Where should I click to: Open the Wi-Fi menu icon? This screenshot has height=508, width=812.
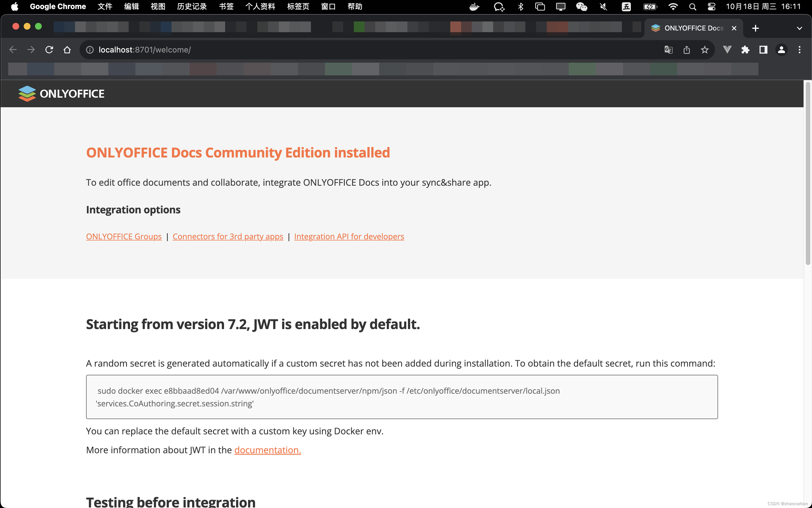(673, 7)
